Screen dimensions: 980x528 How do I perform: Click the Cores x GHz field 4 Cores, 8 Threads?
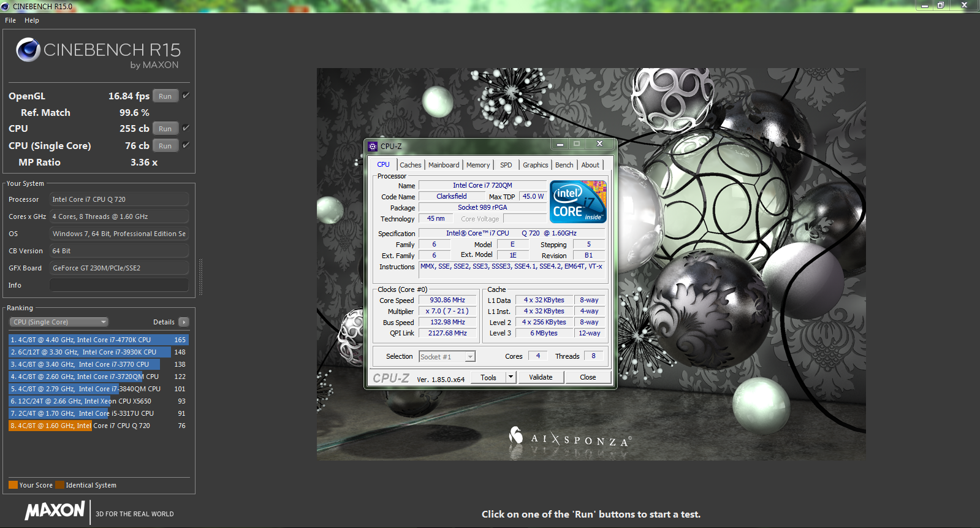119,216
